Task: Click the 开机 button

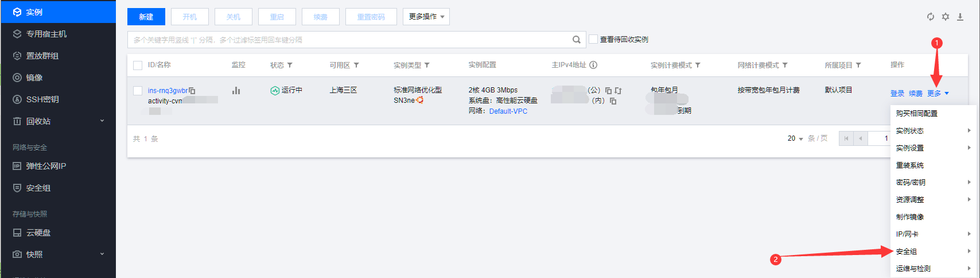Action: click(190, 17)
